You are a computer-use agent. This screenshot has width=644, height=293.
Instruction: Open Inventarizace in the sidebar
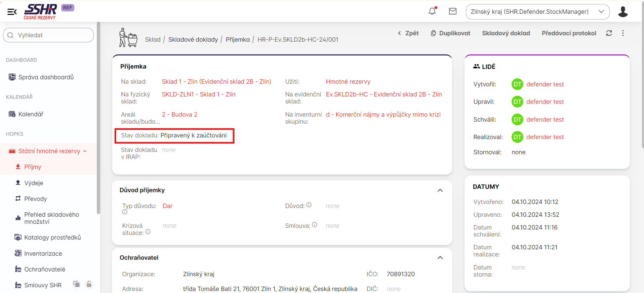point(43,254)
